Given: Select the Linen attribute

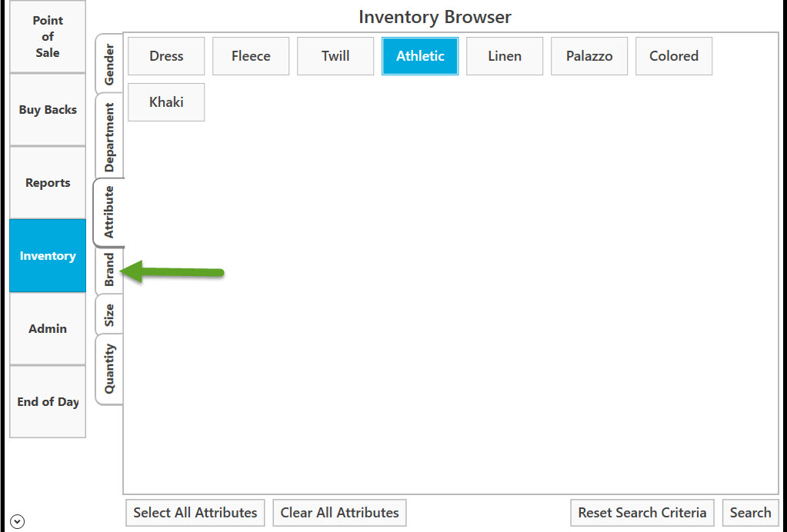Looking at the screenshot, I should tap(505, 56).
